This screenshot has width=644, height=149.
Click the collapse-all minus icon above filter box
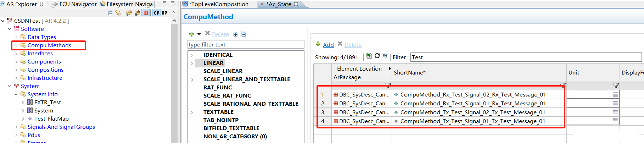point(243,34)
